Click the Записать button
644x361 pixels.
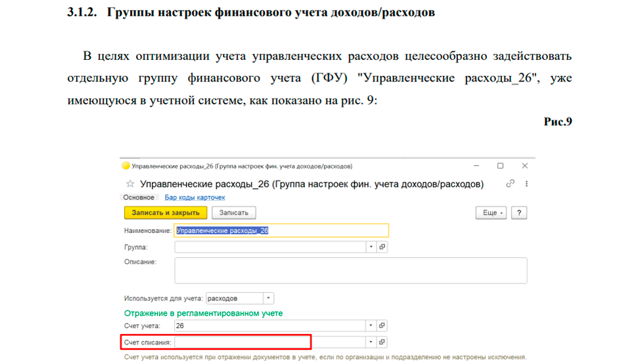click(234, 213)
